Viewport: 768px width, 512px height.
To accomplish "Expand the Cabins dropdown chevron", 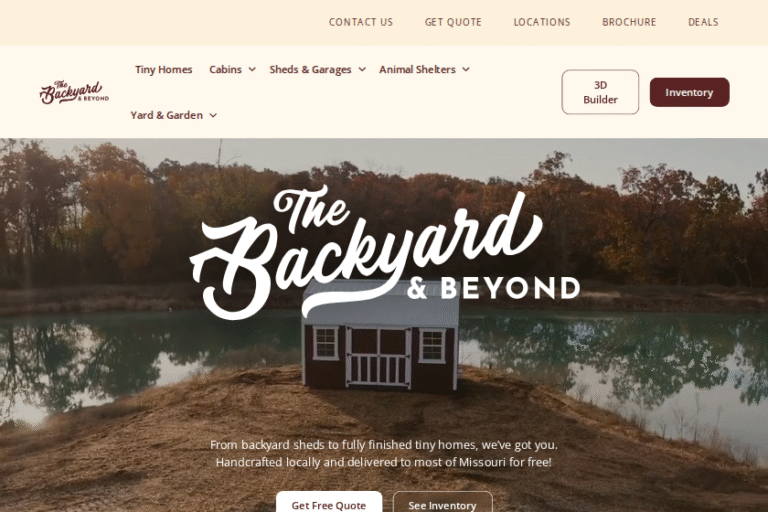I will [252, 70].
